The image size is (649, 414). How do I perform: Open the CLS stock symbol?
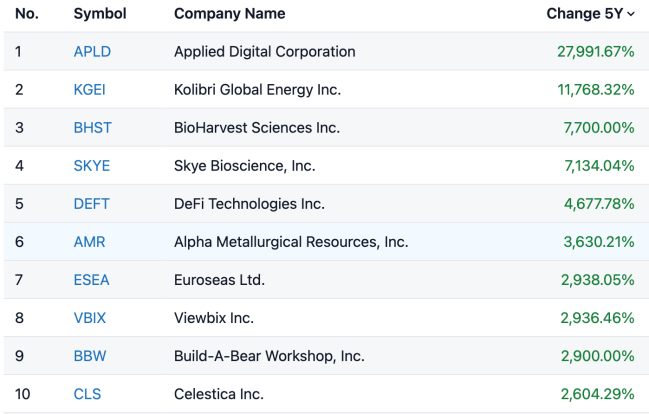click(x=87, y=394)
